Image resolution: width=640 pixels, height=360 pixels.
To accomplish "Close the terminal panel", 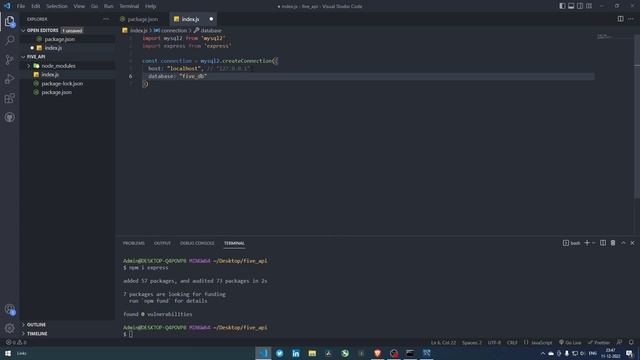I will click(x=633, y=243).
